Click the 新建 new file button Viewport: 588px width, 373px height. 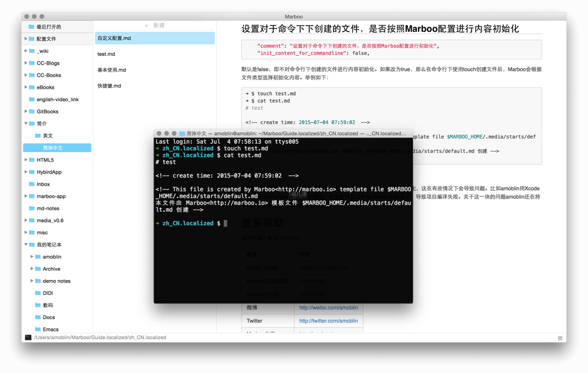pos(155,25)
